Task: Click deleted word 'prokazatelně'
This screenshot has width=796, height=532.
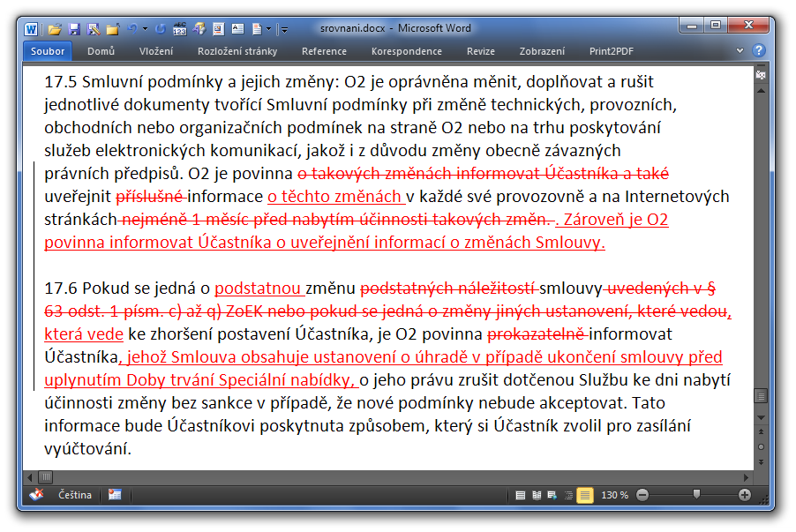Action: pos(536,334)
